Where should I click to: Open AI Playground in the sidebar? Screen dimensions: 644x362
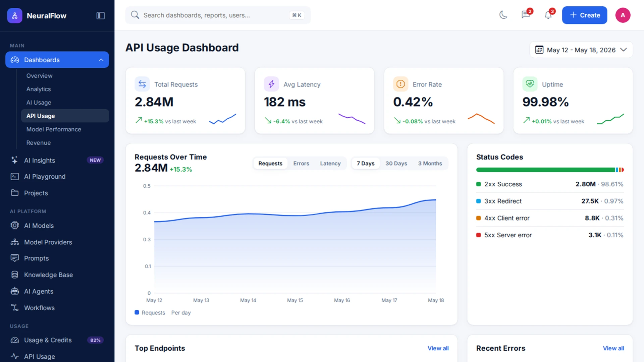coord(57,177)
